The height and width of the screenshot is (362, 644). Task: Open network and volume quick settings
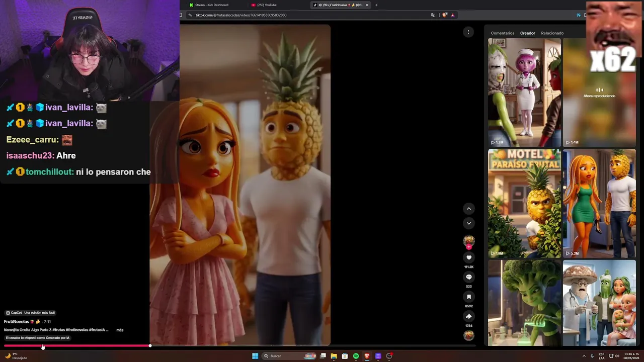[x=614, y=356]
